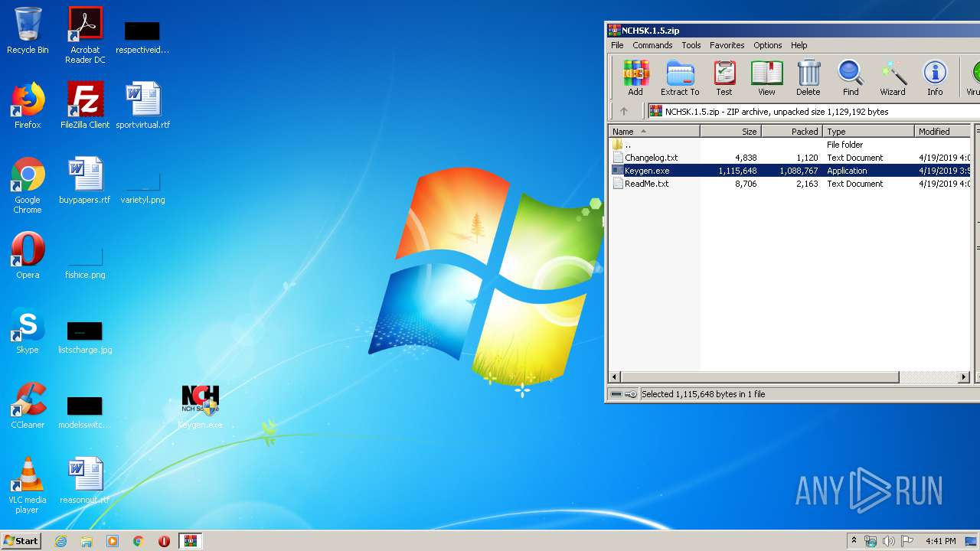Select ReadMe.txt in the archive
The width and height of the screenshot is (980, 551).
pyautogui.click(x=791, y=184)
